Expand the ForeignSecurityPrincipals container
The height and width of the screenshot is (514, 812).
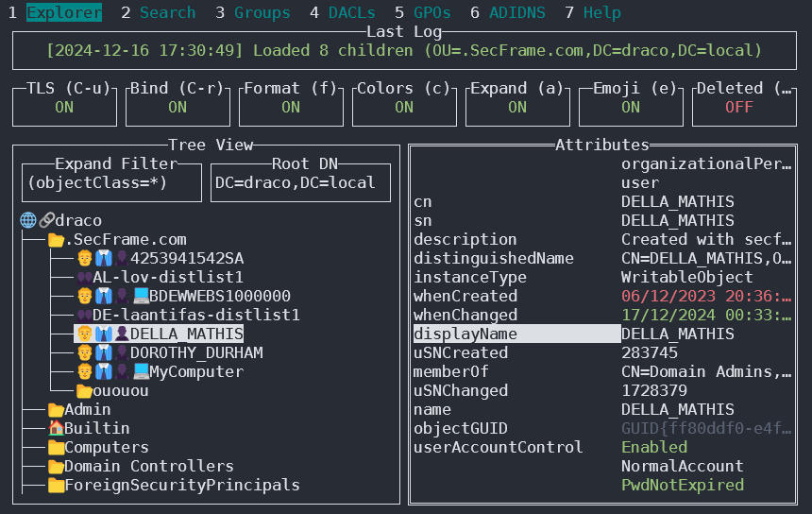(x=181, y=485)
